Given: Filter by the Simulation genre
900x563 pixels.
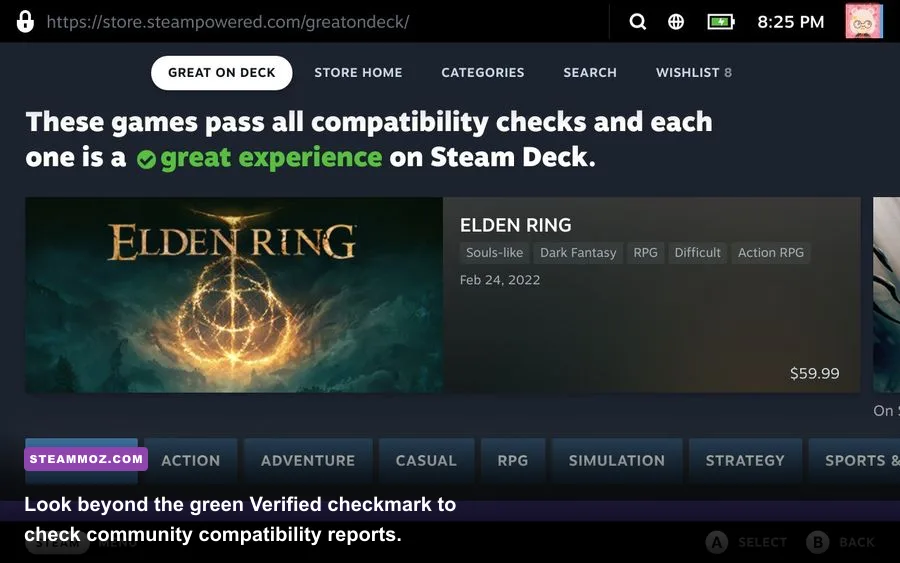Looking at the screenshot, I should click(x=617, y=461).
